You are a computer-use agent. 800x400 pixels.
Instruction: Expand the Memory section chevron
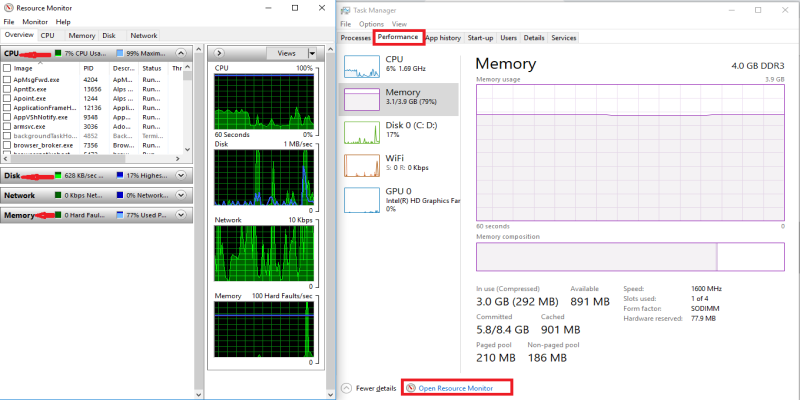pos(181,215)
